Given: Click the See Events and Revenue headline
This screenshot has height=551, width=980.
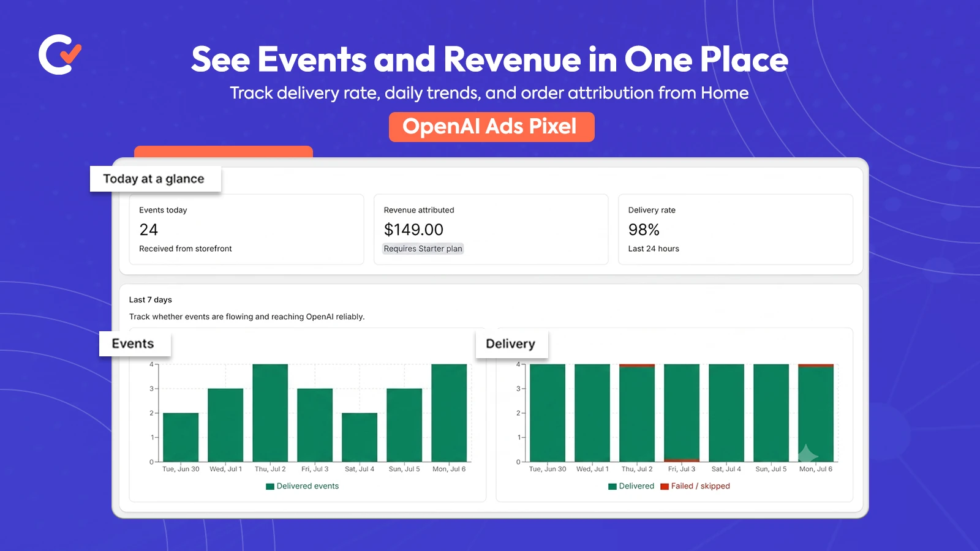Looking at the screenshot, I should click(490, 59).
